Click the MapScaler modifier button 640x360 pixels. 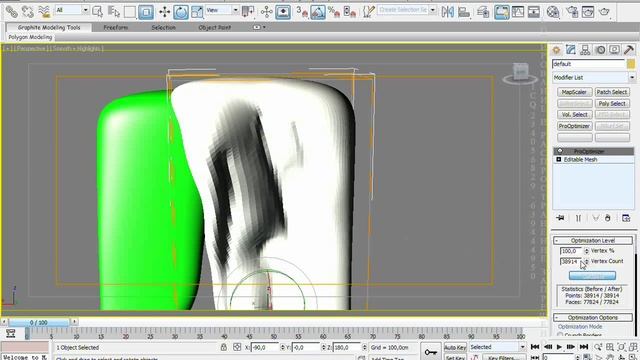(574, 92)
